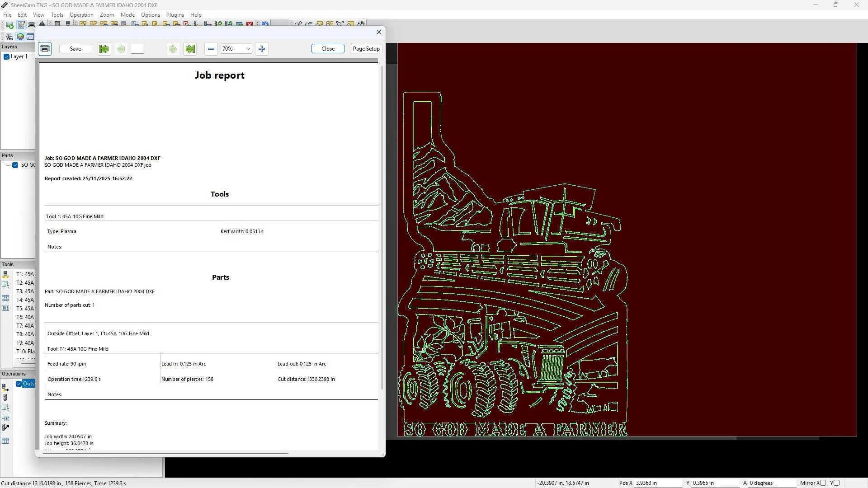Click the page number input field
Image resolution: width=868 pixels, height=488 pixels.
click(137, 49)
